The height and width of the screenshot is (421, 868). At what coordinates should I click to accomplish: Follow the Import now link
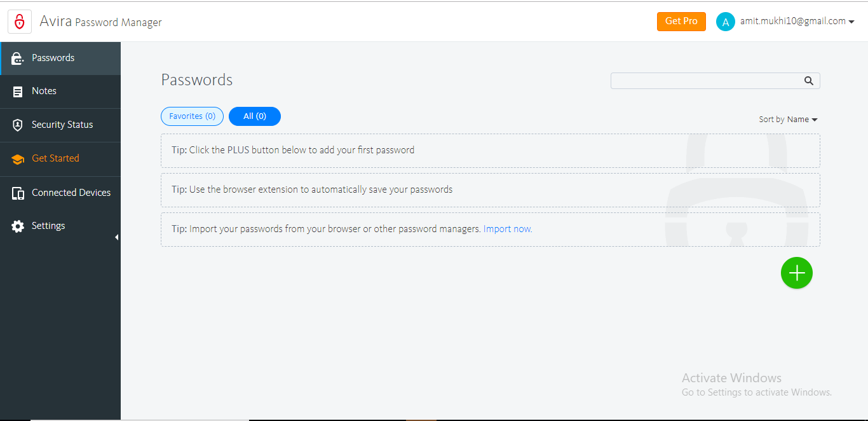click(508, 229)
